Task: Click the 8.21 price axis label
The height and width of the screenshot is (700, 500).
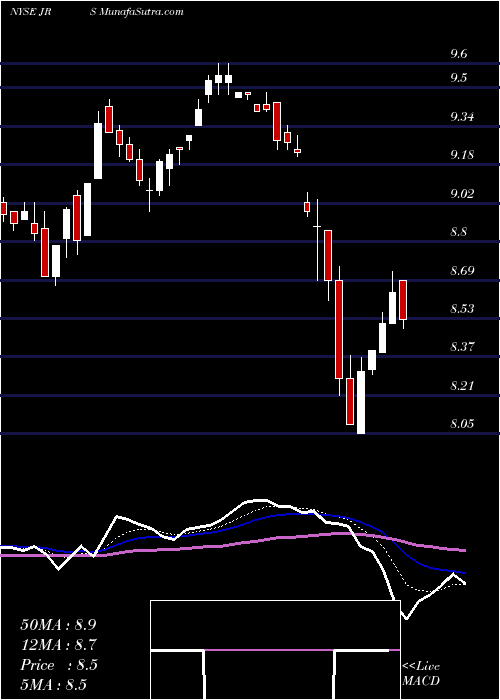Action: click(462, 386)
